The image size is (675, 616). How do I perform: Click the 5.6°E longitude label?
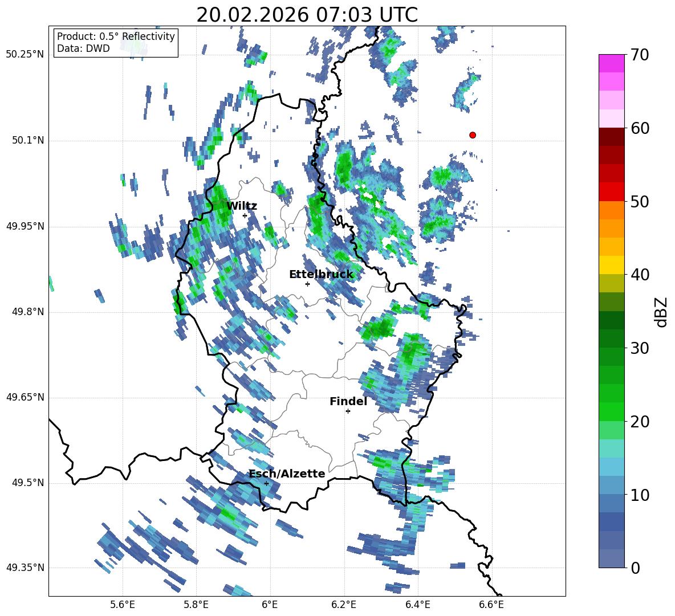coord(123,605)
